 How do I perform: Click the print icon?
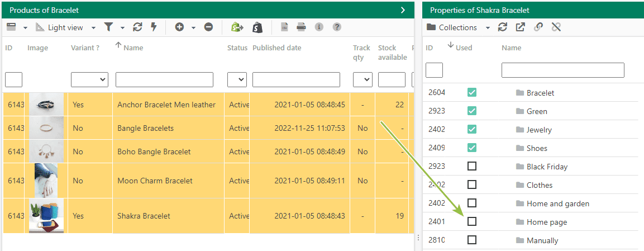tap(302, 27)
